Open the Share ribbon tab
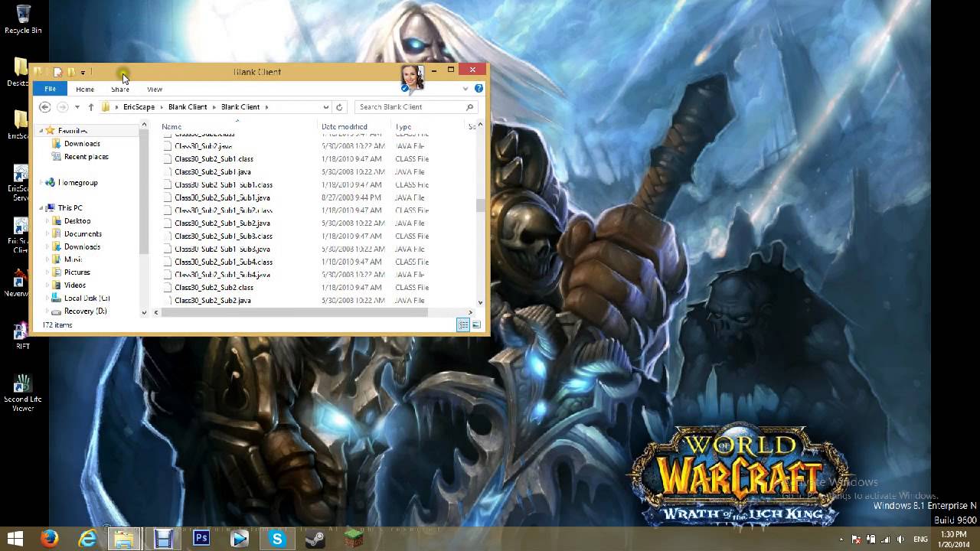 click(120, 90)
